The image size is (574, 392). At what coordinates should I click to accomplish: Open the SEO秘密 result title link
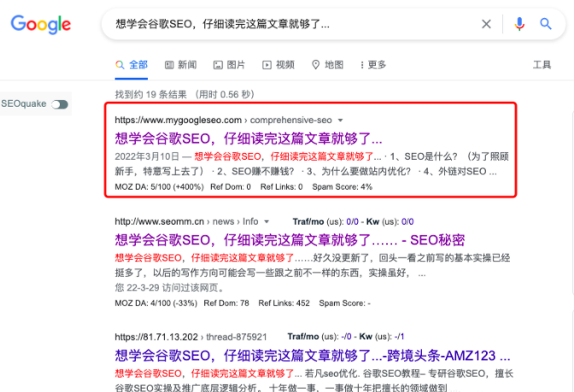290,240
